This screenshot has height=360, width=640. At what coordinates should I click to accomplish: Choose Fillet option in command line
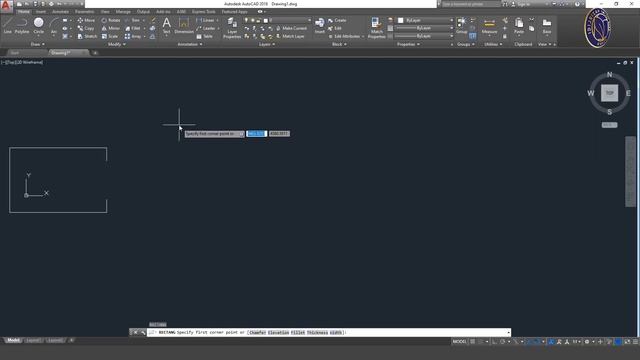click(298, 333)
